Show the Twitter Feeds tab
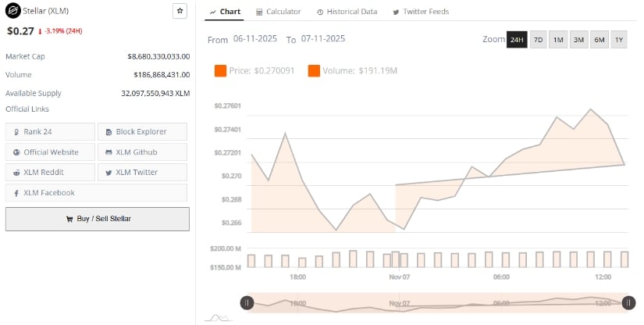644x325 pixels. [x=420, y=12]
